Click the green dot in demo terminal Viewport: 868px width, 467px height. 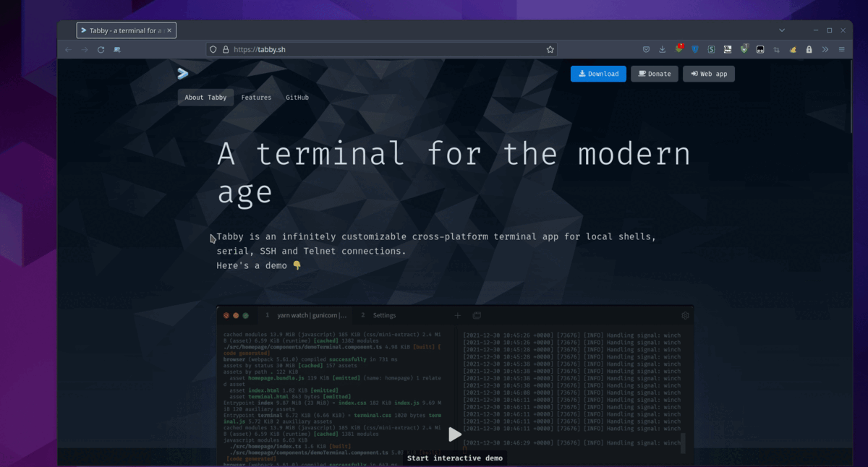coord(245,316)
